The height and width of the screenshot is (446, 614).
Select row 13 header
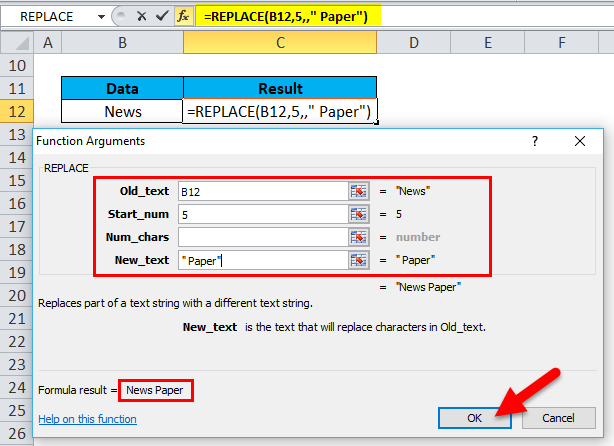17,134
